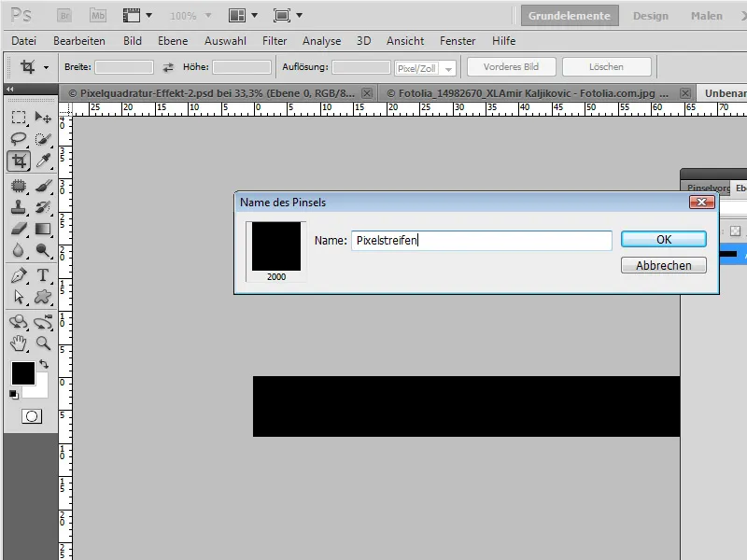Switch to the Design workspace
Viewport: 747px width, 560px height.
(650, 16)
